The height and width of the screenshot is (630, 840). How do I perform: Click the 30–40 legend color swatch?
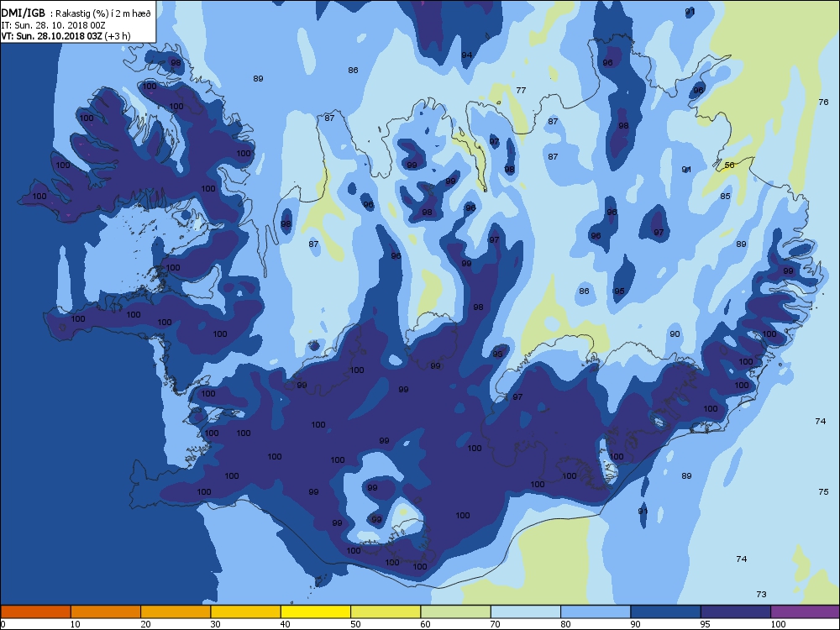[x=246, y=612]
